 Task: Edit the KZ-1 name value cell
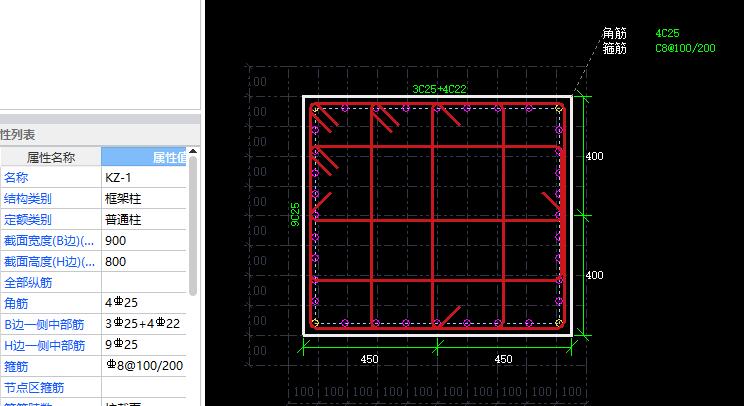tap(144, 177)
